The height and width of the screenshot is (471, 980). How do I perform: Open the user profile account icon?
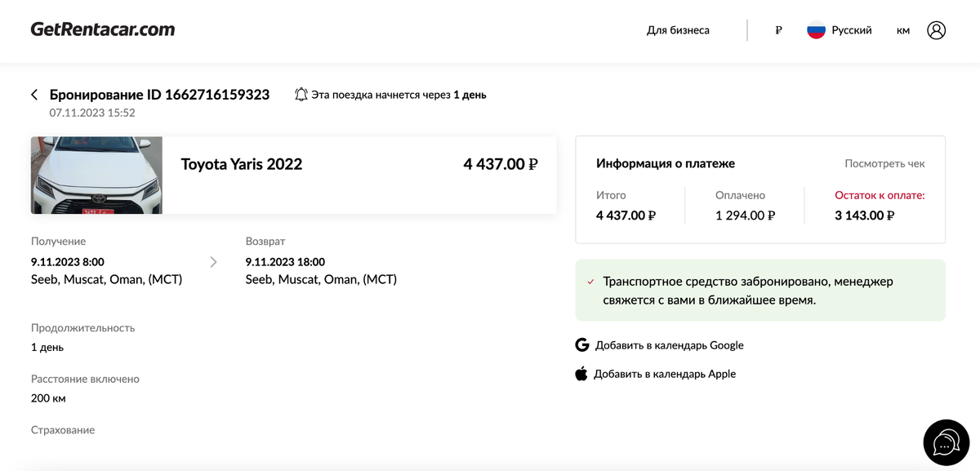click(x=936, y=30)
